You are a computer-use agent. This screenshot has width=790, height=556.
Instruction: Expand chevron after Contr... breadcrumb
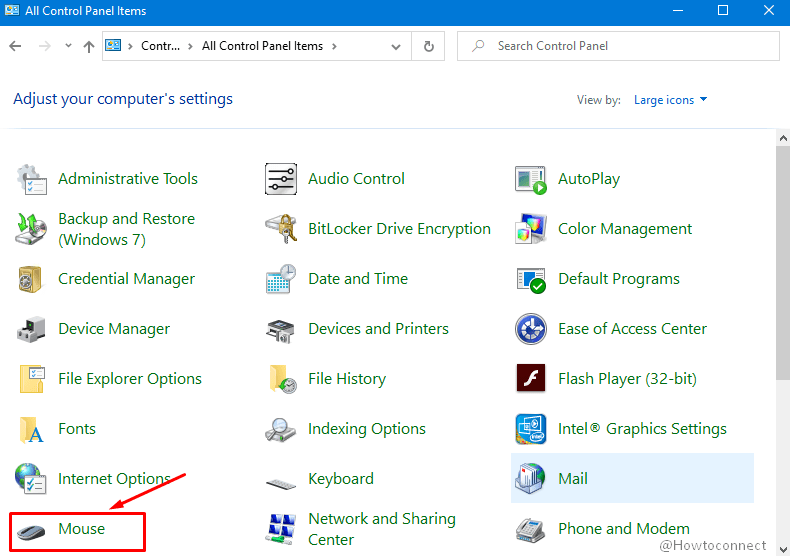tap(190, 46)
